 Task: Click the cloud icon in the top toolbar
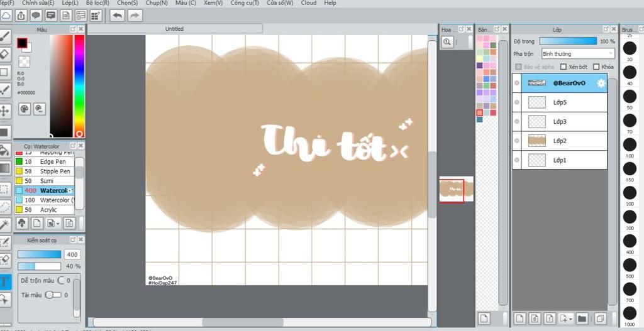5,16
